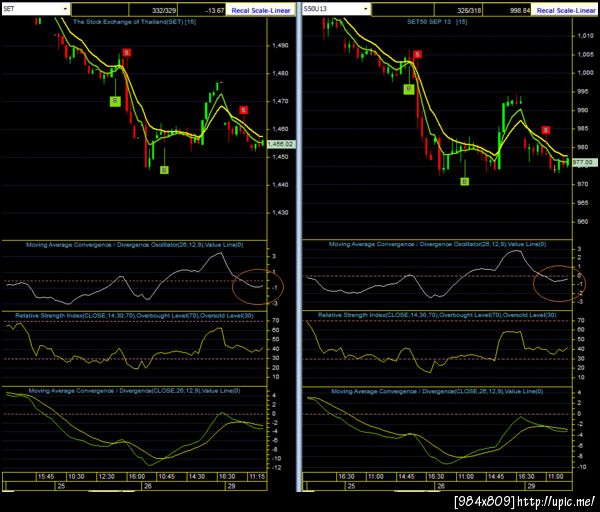Image resolution: width=600 pixels, height=512 pixels.
Task: Click the 1,490 price level on SET scale
Action: (x=280, y=46)
